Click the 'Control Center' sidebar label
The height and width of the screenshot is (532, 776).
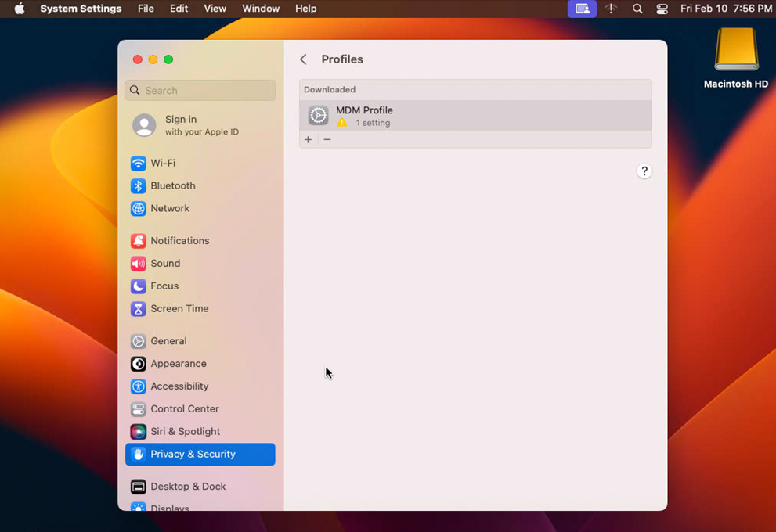tap(185, 409)
